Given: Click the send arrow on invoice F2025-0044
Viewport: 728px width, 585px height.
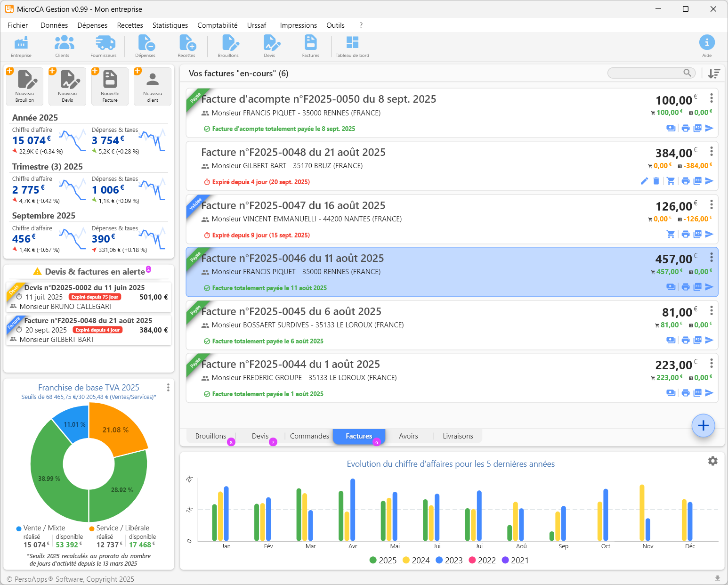Looking at the screenshot, I should (x=709, y=393).
